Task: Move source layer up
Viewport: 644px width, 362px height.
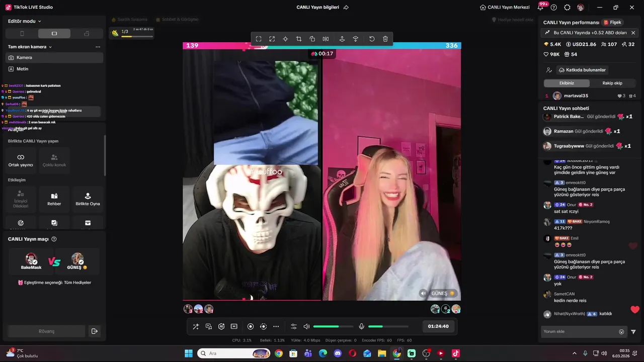Action: [342, 39]
